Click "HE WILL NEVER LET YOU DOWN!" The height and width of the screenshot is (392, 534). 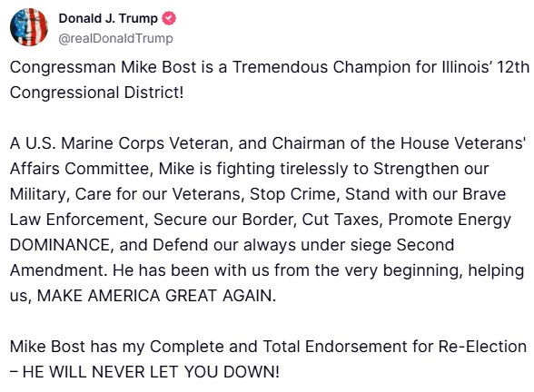[151, 372]
